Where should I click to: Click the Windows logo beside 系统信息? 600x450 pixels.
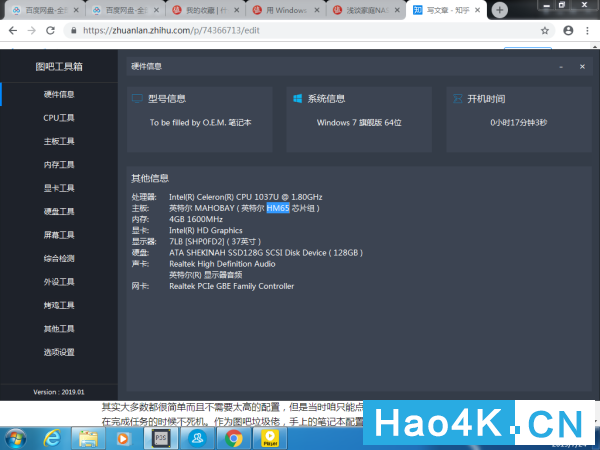[297, 99]
